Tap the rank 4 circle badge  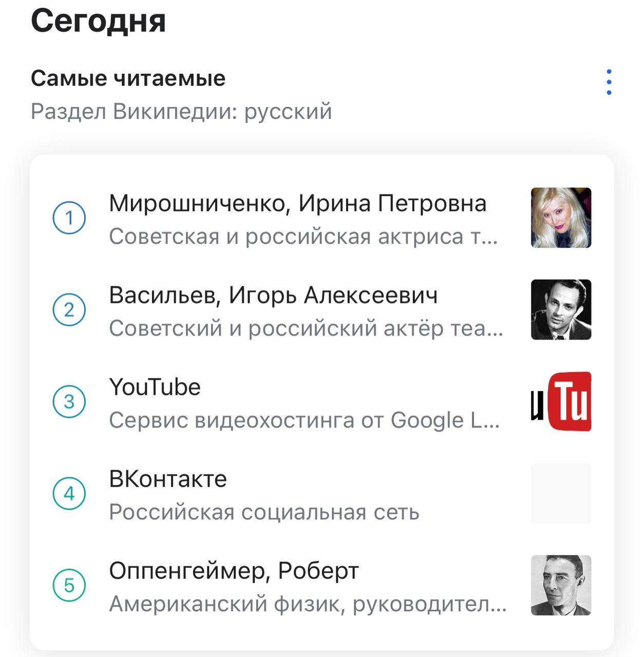tap(69, 493)
